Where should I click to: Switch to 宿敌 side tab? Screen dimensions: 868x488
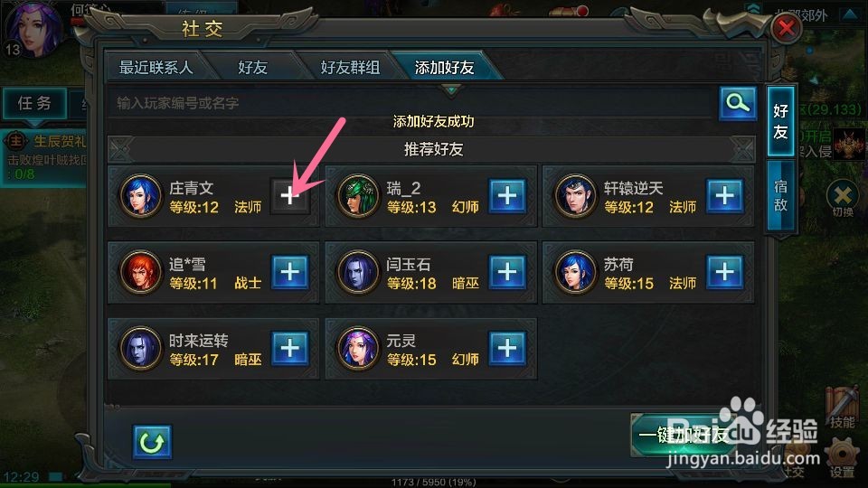tap(780, 196)
